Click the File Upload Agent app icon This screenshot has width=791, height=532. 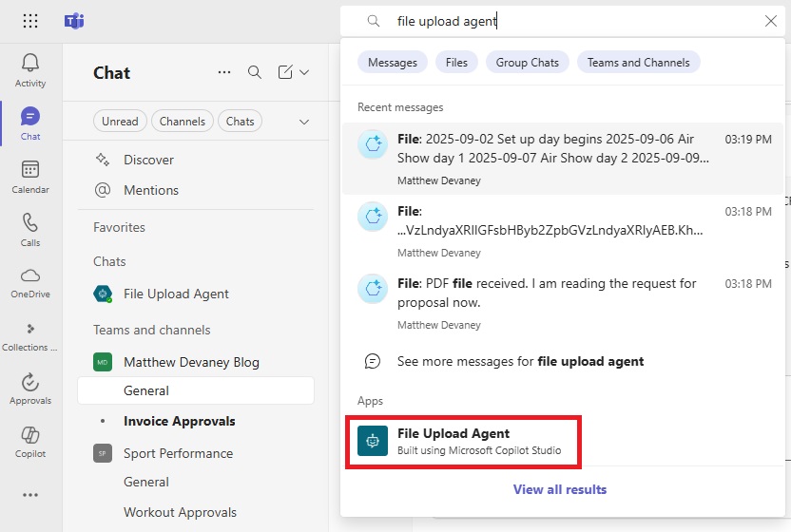(373, 441)
